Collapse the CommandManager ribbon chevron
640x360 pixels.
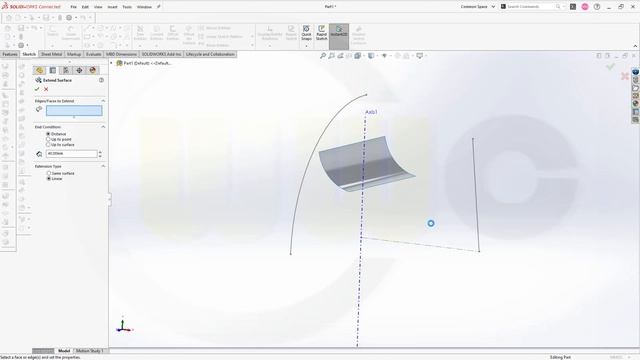tap(635, 46)
